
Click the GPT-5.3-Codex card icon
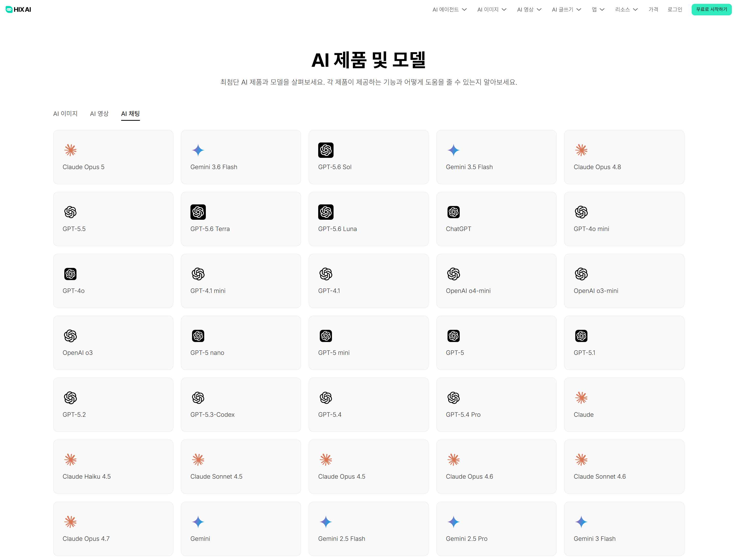[x=198, y=398]
